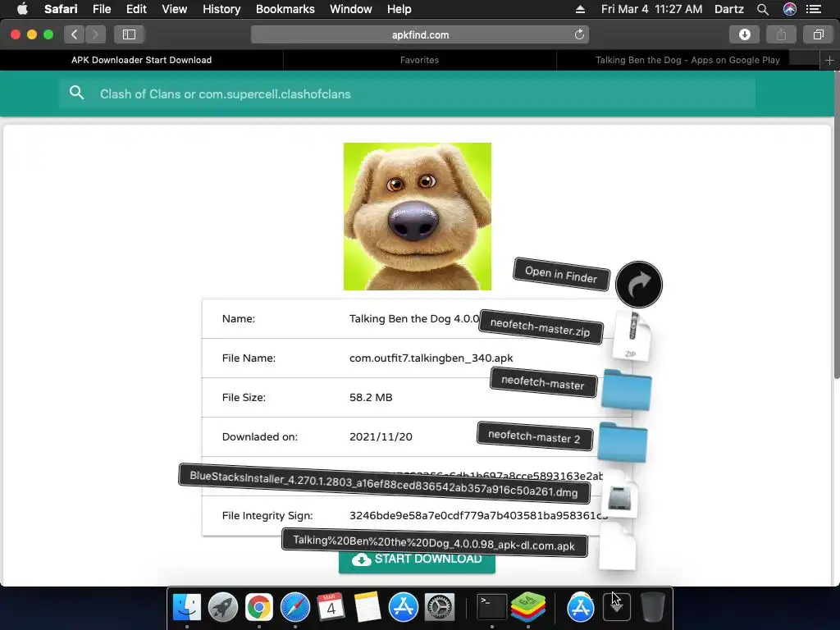
Task: Open the Apple menu
Action: [22, 9]
